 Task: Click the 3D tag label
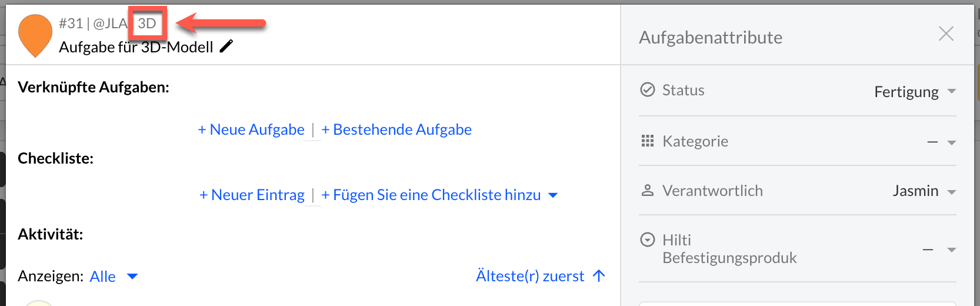pyautogui.click(x=147, y=24)
